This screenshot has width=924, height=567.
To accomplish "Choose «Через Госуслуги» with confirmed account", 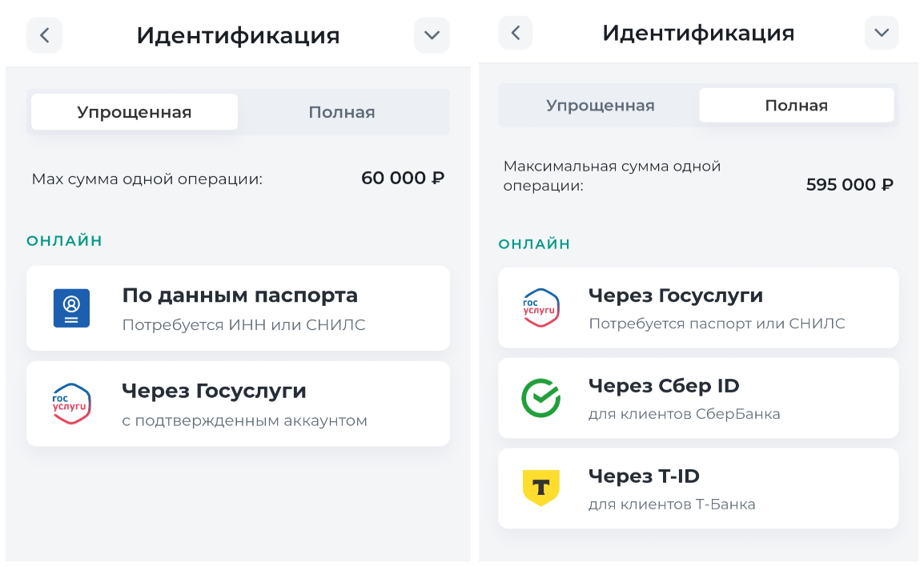I will pos(238,403).
